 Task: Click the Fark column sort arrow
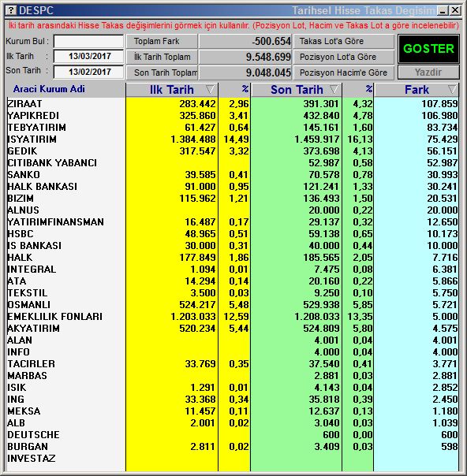[453, 90]
